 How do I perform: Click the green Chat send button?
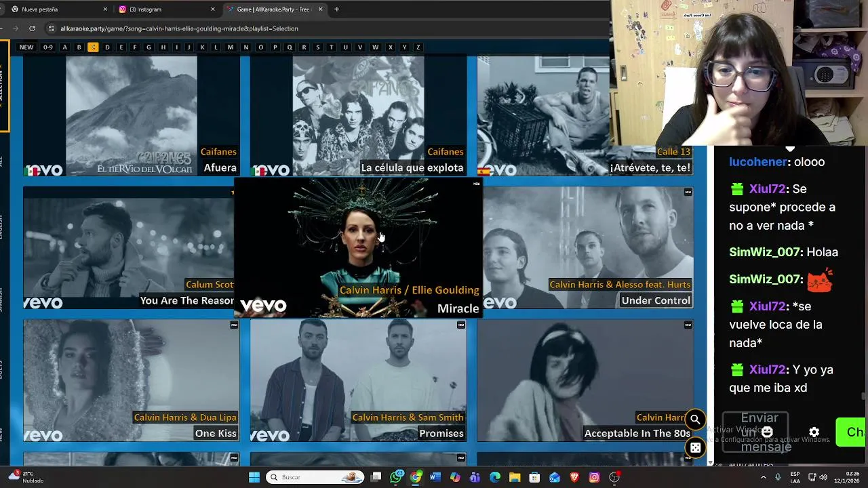852,432
